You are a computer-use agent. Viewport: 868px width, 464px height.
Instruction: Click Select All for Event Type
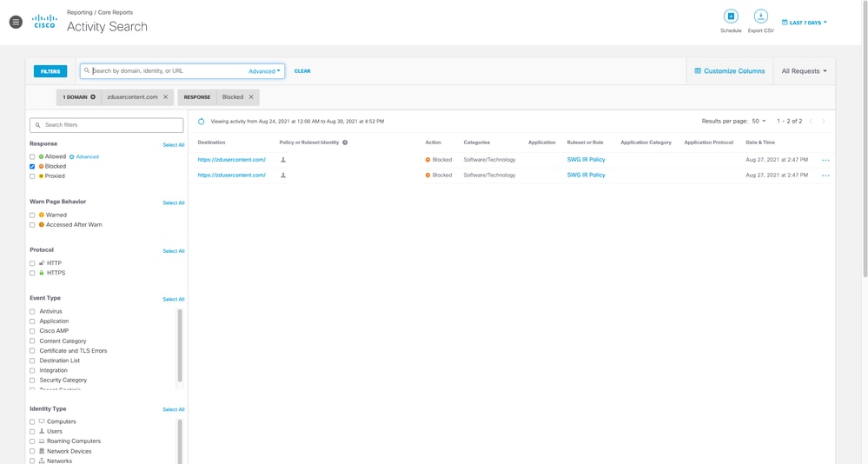(173, 300)
